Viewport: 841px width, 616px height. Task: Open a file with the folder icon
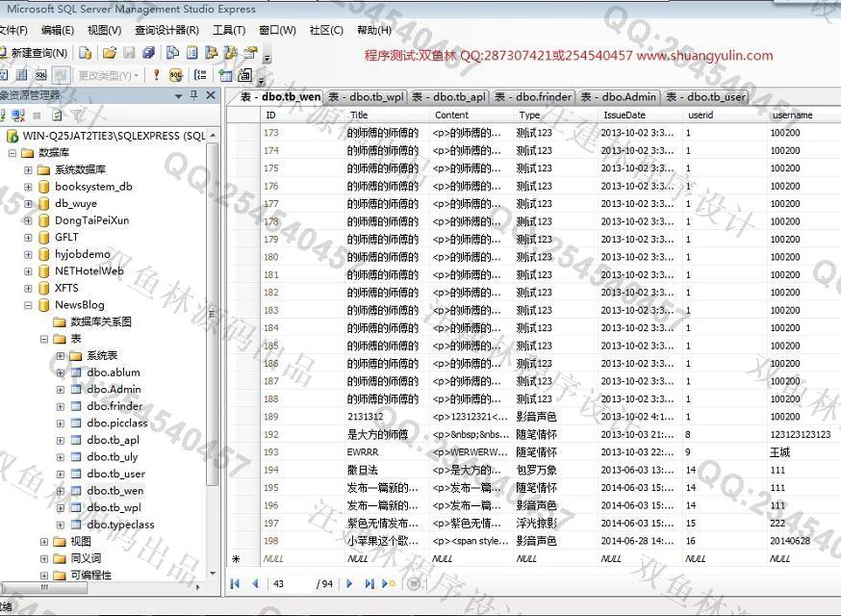pos(110,53)
